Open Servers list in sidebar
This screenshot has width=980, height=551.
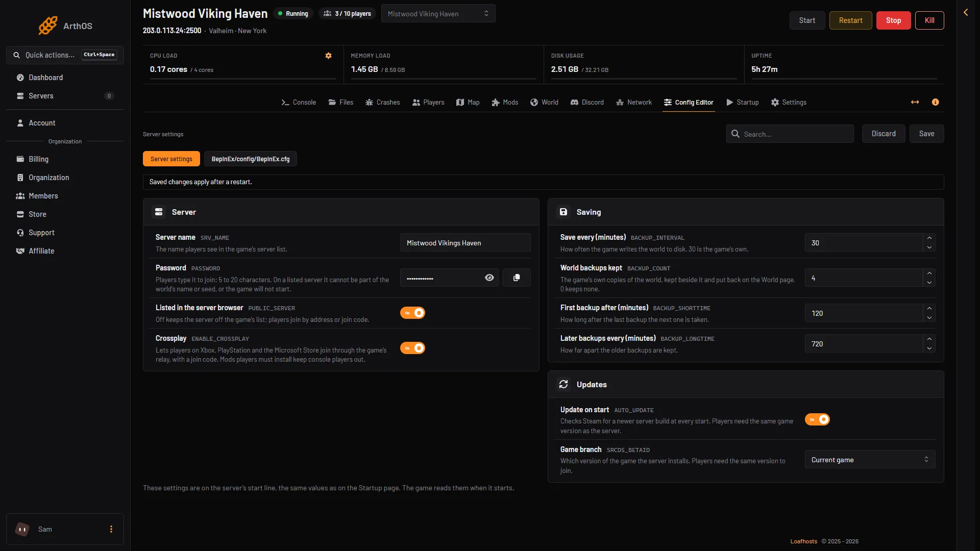point(65,96)
